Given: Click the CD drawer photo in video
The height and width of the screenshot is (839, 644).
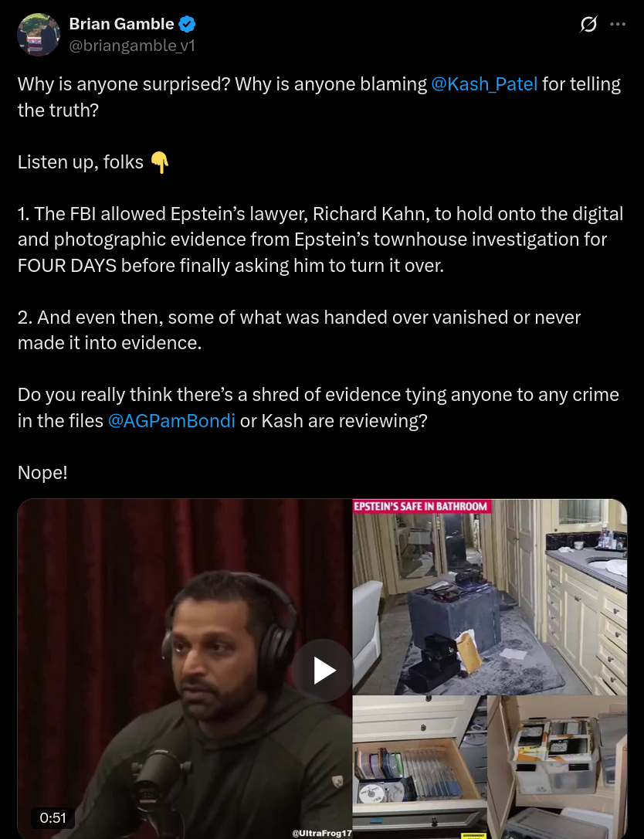Looking at the screenshot, I should pyautogui.click(x=420, y=766).
